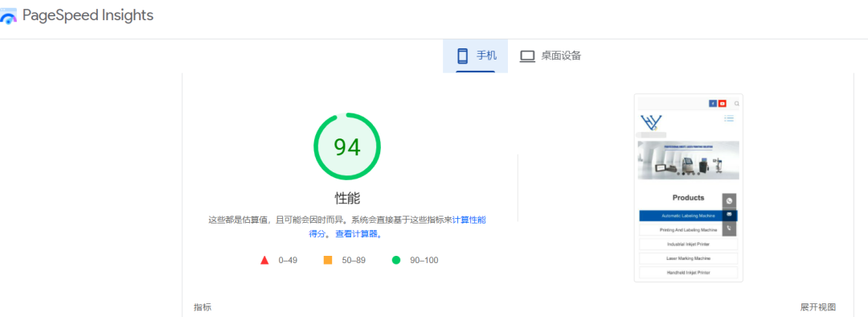Click the Facebook icon in screenshot preview
The image size is (868, 317).
pyautogui.click(x=712, y=104)
